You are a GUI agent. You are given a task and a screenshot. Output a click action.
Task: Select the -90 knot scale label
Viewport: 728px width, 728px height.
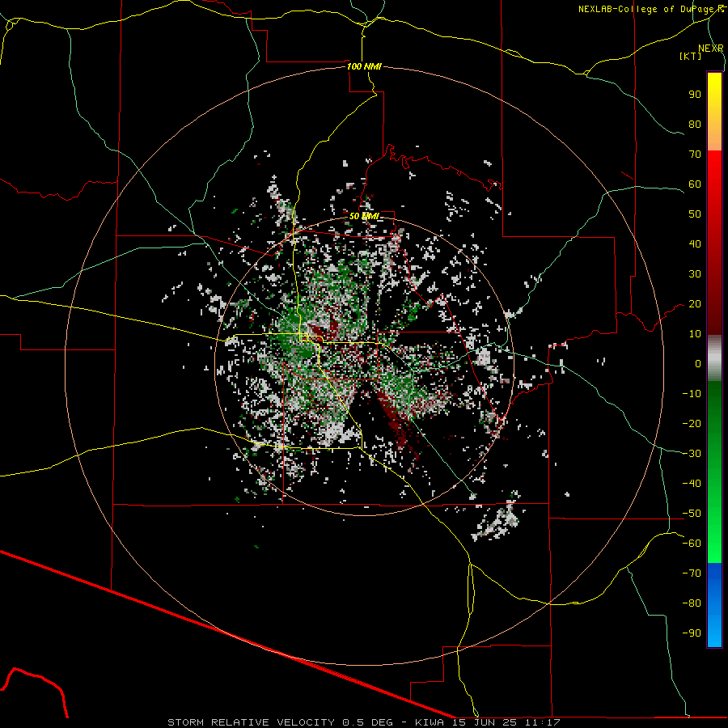(692, 633)
